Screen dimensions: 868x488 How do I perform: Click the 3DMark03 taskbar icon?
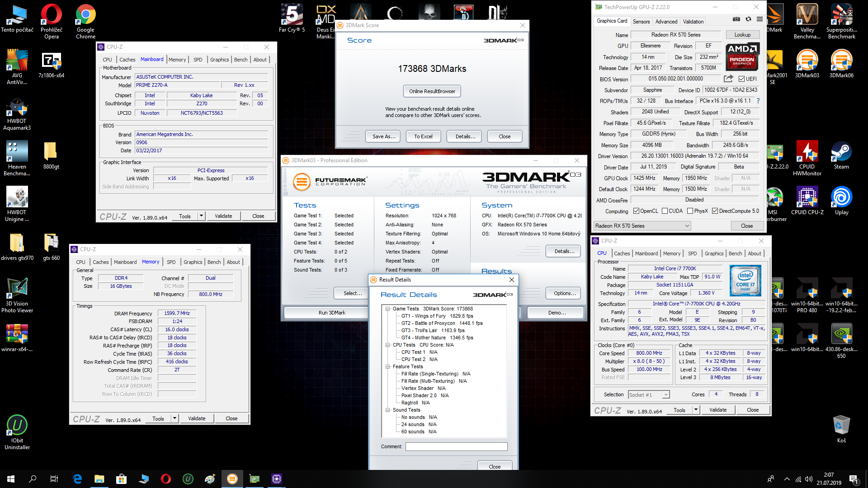[232, 479]
